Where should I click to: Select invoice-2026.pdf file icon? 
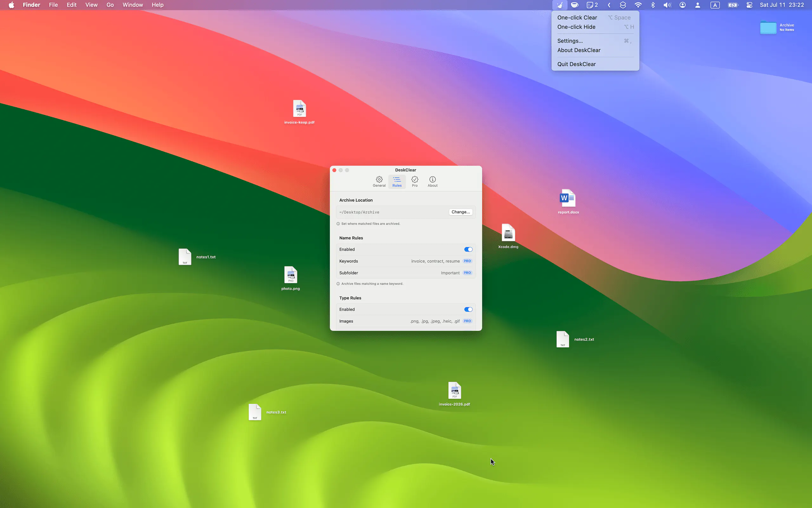[x=454, y=391]
